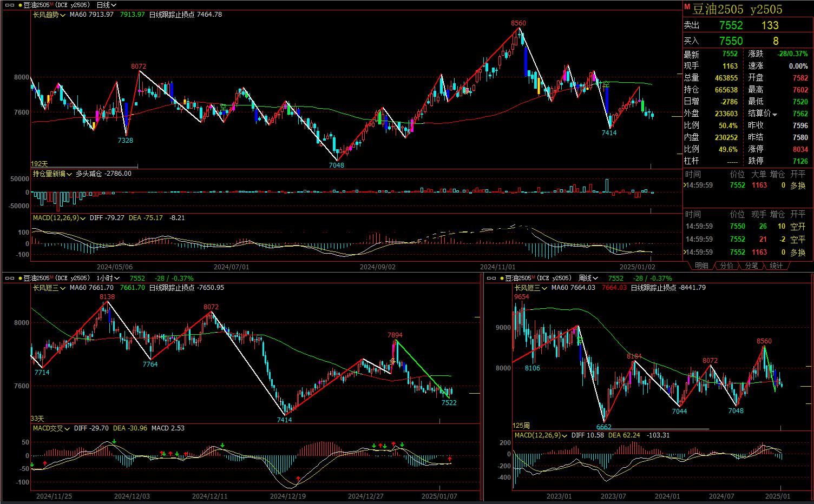The image size is (814, 504).
Task: Select the 统计 tab
Action: 776,266
